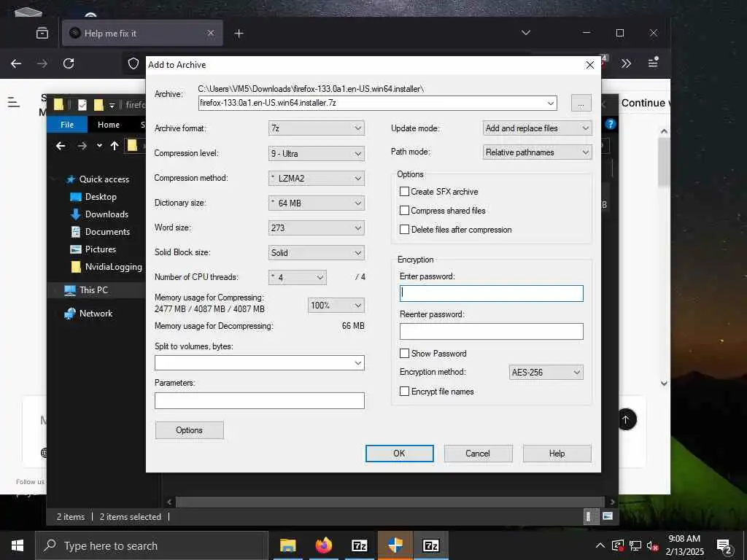Open File Explorer from the taskbar
Image resolution: width=747 pixels, height=560 pixels.
click(287, 545)
